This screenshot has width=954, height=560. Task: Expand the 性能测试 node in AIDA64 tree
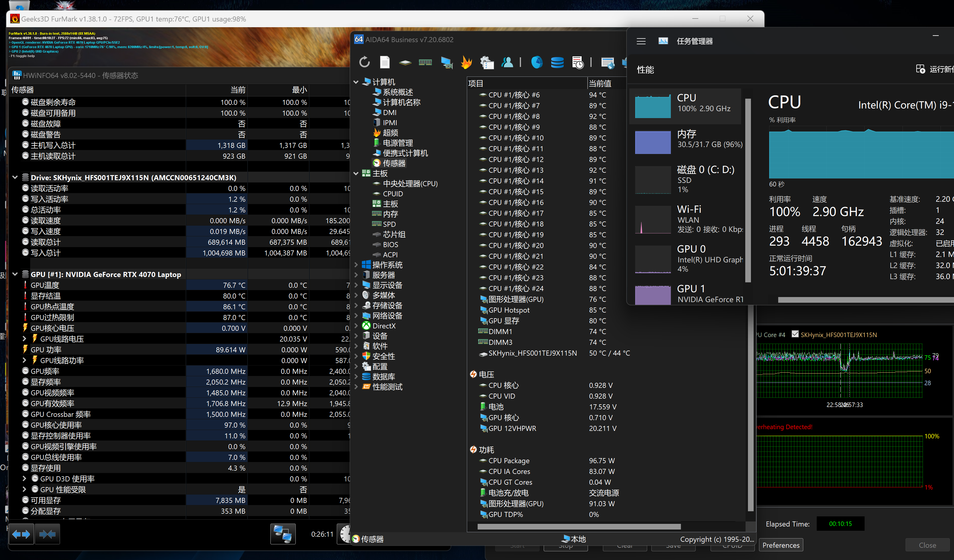pyautogui.click(x=356, y=387)
